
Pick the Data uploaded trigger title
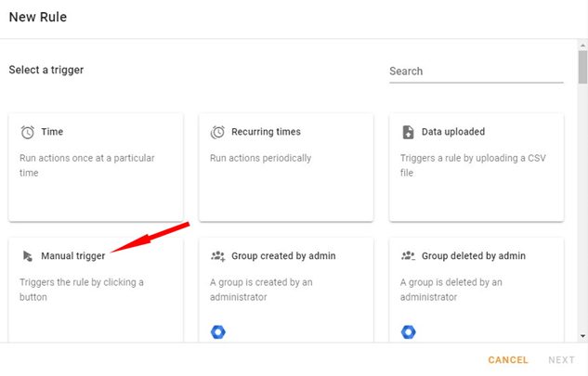click(453, 132)
